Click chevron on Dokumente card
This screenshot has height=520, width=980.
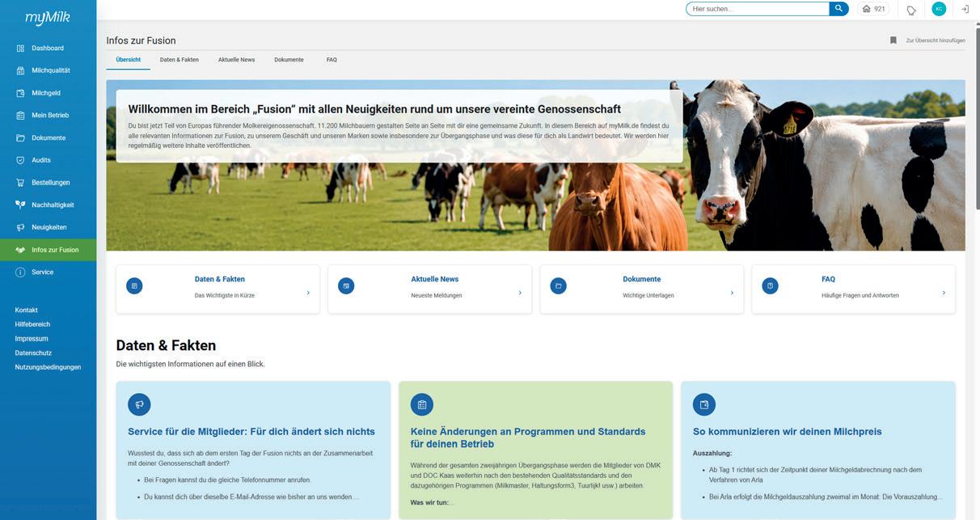(732, 293)
